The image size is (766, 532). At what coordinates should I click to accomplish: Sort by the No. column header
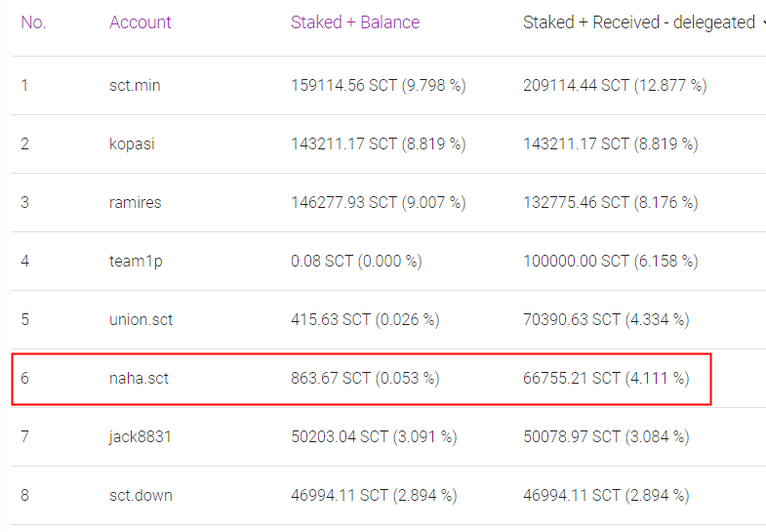[33, 22]
